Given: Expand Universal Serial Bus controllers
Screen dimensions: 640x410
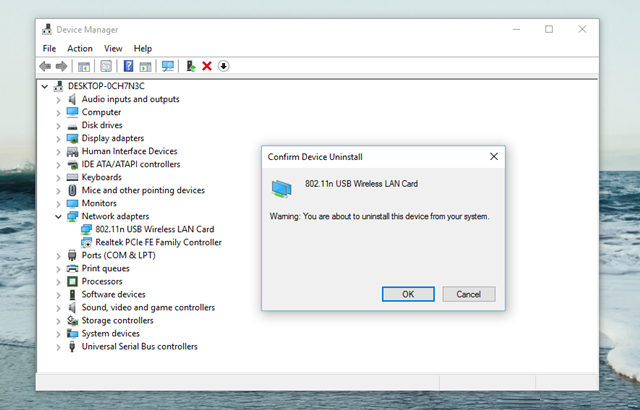Looking at the screenshot, I should [58, 346].
